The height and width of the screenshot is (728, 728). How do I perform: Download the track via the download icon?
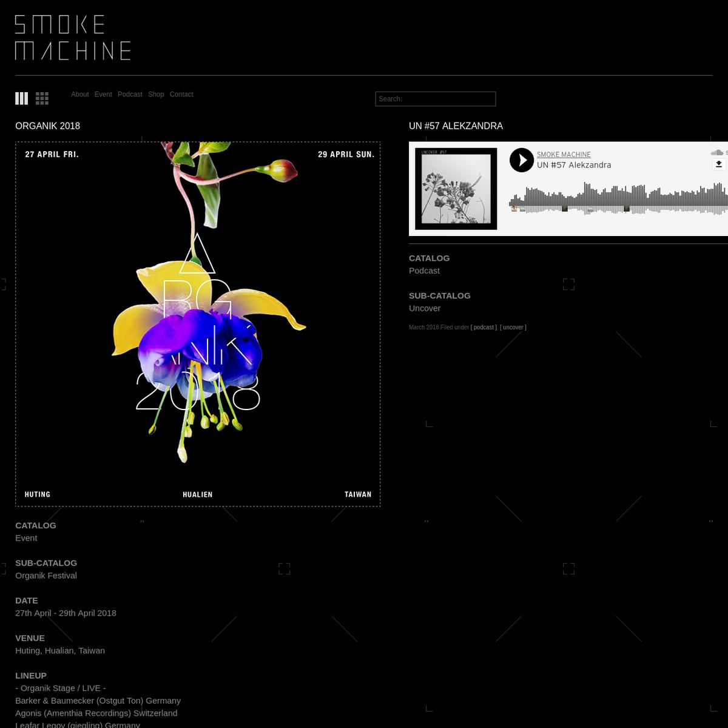click(719, 164)
